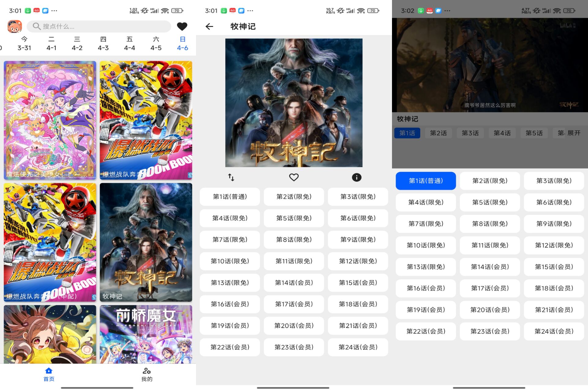This screenshot has width=588, height=392.
Task: Select the 4-6 Sunday schedule tab
Action: tap(183, 43)
